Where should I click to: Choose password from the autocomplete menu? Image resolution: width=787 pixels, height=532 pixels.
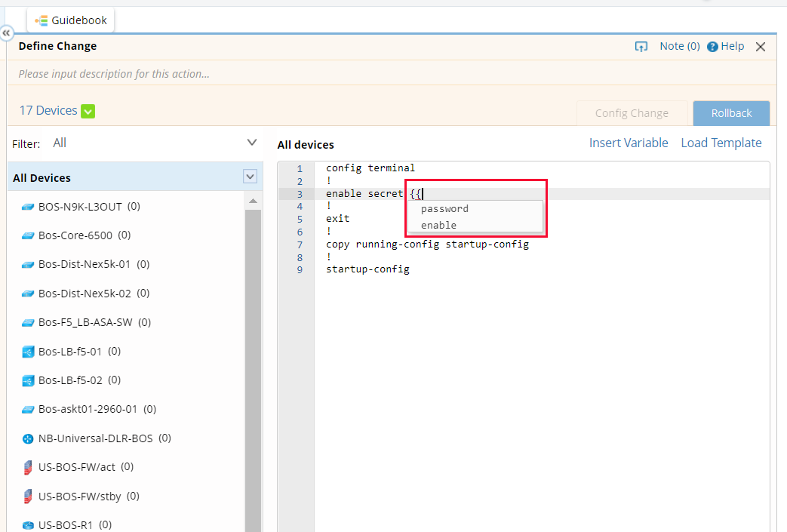444,208
